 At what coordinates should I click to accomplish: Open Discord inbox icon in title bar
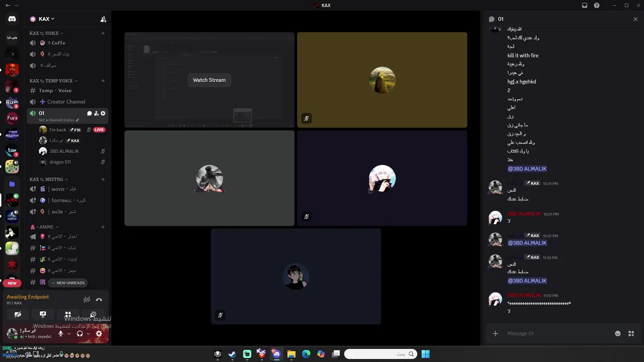[585, 6]
